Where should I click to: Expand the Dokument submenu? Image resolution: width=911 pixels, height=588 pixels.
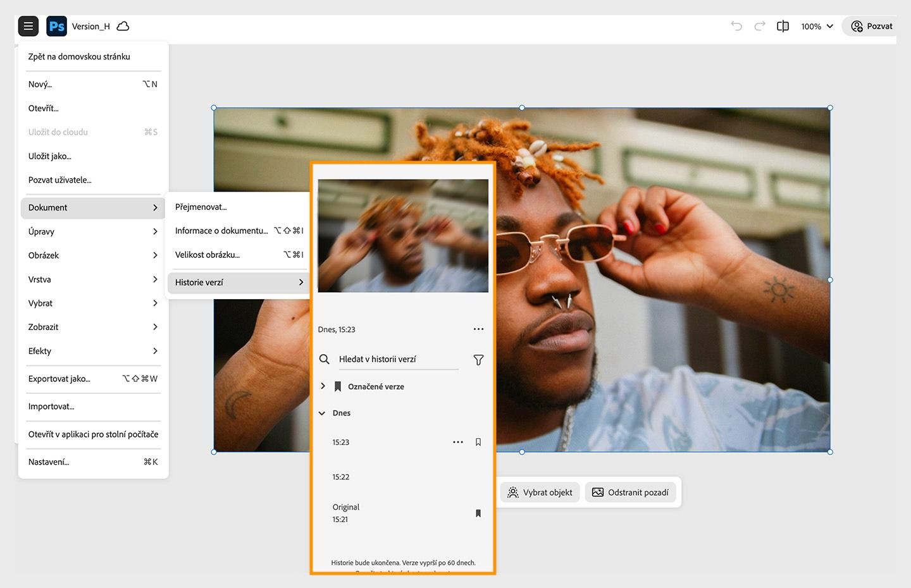(93, 207)
